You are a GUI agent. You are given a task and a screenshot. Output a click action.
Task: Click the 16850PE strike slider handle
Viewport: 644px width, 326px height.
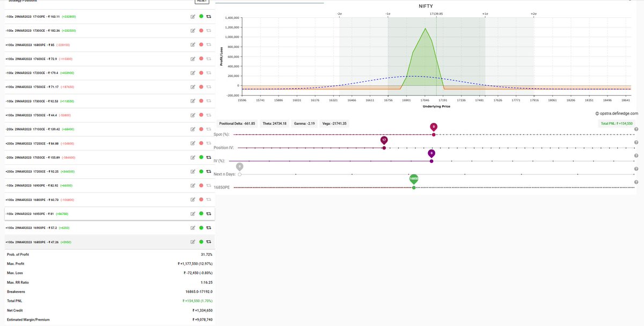[x=414, y=187]
